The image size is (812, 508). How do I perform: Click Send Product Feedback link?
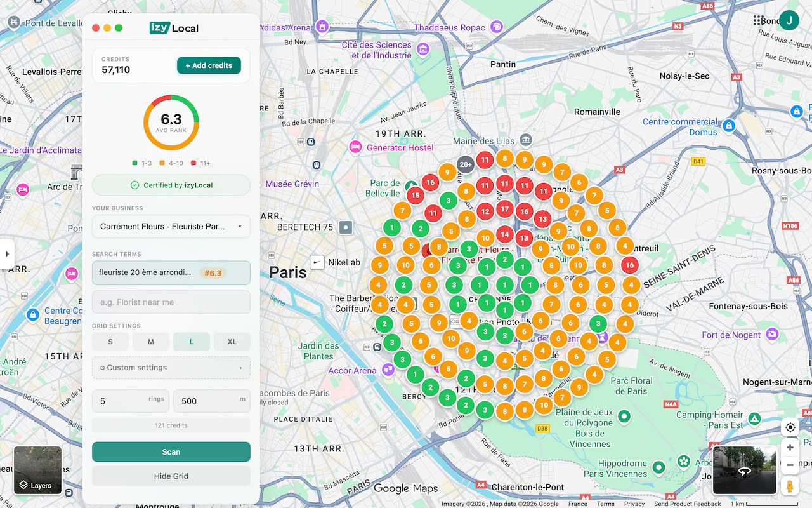(x=688, y=504)
